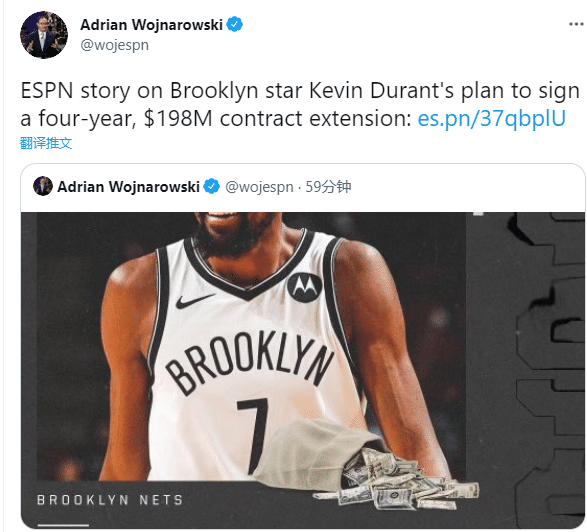The height and width of the screenshot is (532, 587).
Task: Follow the es.pn/37qbplU link
Action: pos(491,118)
